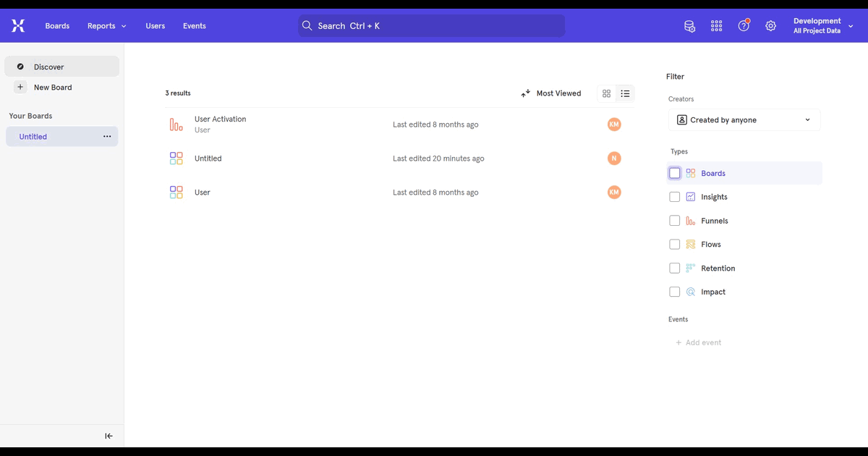
Task: Click the Funnels bars icon
Action: (x=691, y=221)
